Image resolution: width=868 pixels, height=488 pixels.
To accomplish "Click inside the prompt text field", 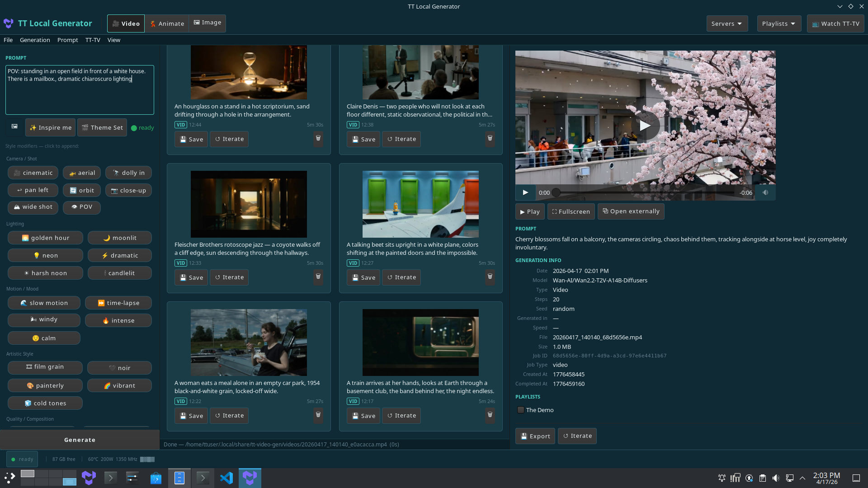I will (80, 89).
